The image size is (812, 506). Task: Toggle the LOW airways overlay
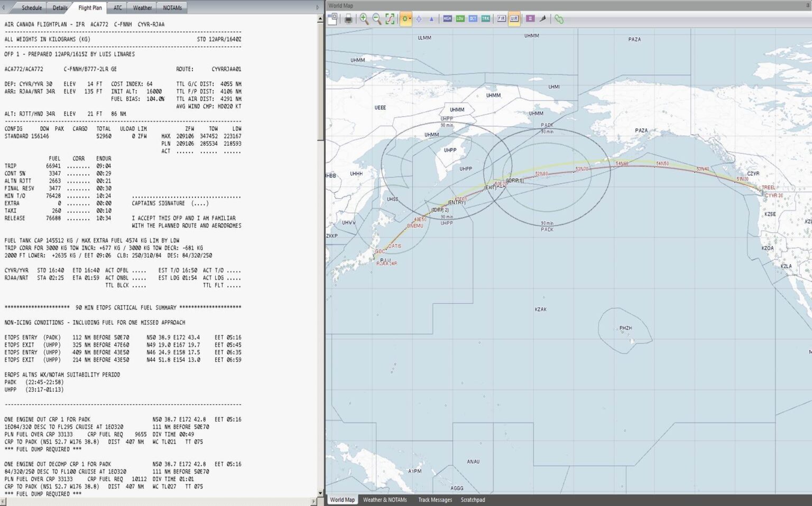[460, 19]
